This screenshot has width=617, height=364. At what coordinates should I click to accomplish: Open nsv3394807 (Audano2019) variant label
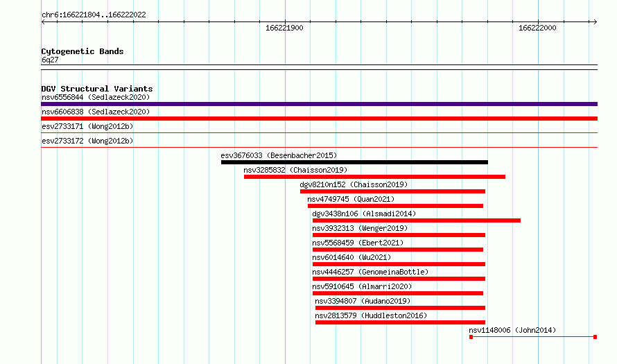[x=363, y=301]
